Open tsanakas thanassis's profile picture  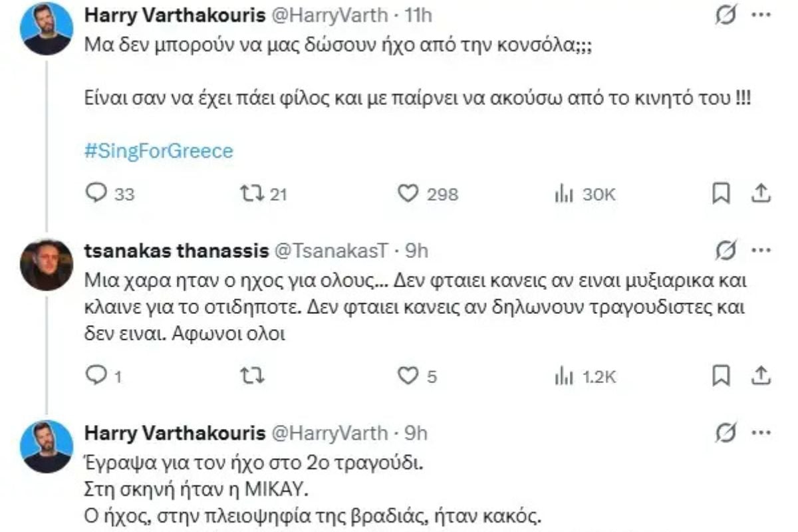(47, 264)
